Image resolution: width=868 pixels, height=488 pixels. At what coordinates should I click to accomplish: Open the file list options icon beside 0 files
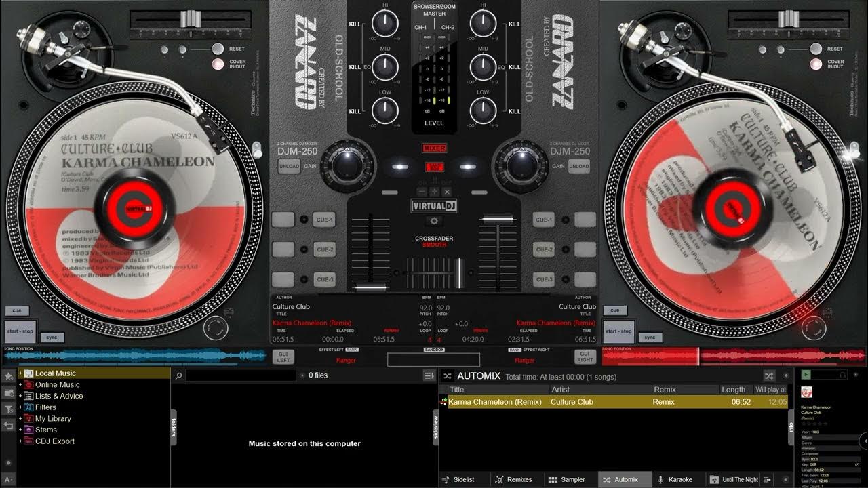pyautogui.click(x=429, y=375)
